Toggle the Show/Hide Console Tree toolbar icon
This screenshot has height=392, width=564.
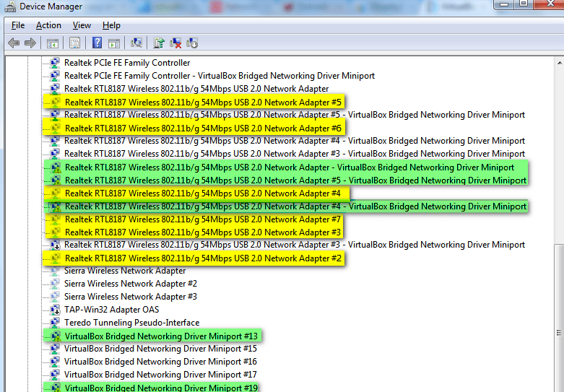click(53, 43)
